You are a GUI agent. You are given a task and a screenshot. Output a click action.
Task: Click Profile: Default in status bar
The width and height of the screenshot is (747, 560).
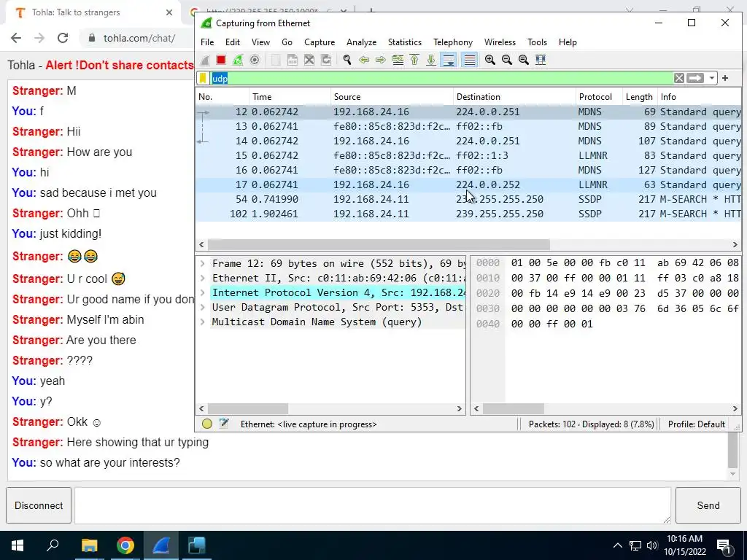697,424
